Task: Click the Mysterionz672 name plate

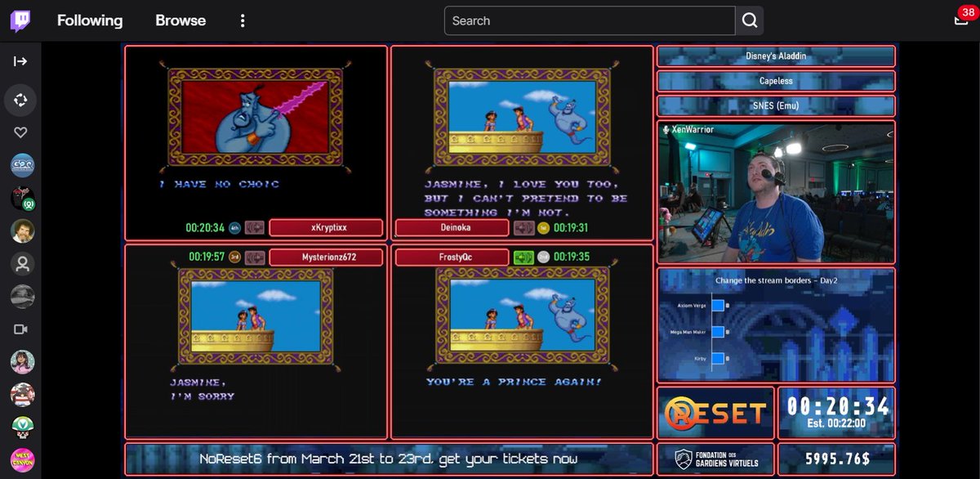Action: coord(326,257)
